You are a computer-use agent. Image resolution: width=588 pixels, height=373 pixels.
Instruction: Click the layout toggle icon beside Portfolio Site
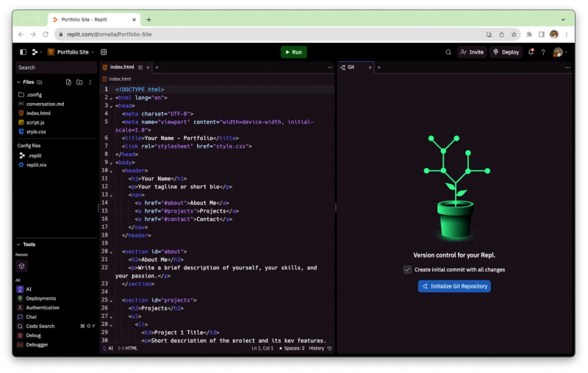[x=104, y=52]
